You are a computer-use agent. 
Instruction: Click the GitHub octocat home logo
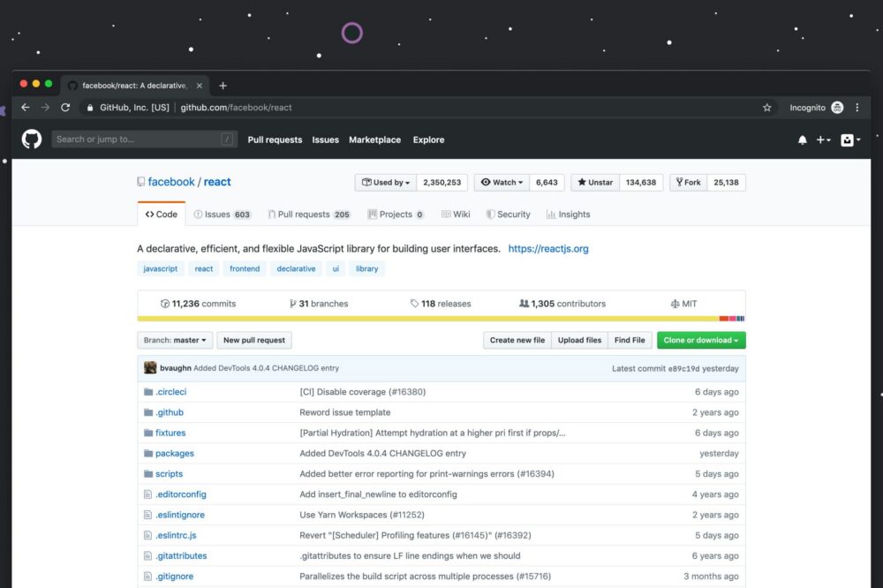coord(31,139)
